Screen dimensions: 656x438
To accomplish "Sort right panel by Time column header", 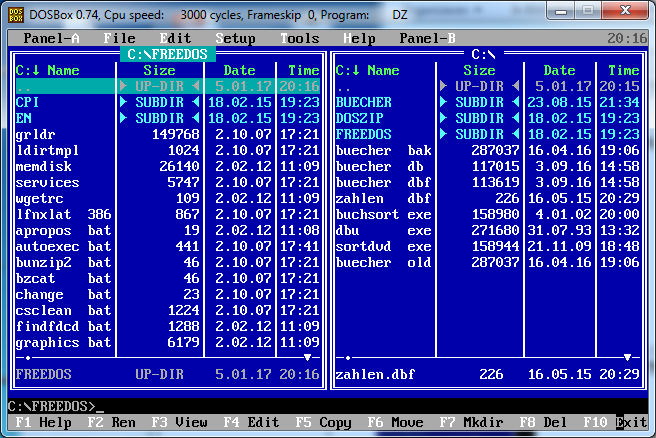I will click(x=624, y=70).
